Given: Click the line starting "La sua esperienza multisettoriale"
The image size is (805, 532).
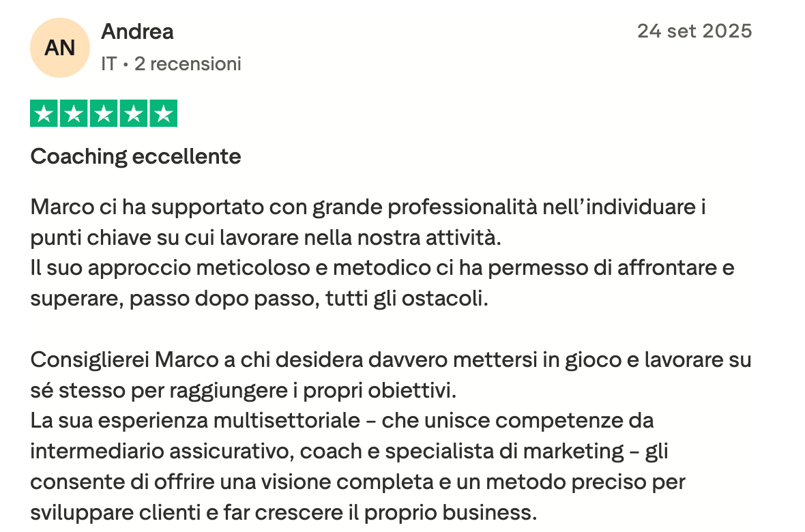Looking at the screenshot, I should point(342,421).
